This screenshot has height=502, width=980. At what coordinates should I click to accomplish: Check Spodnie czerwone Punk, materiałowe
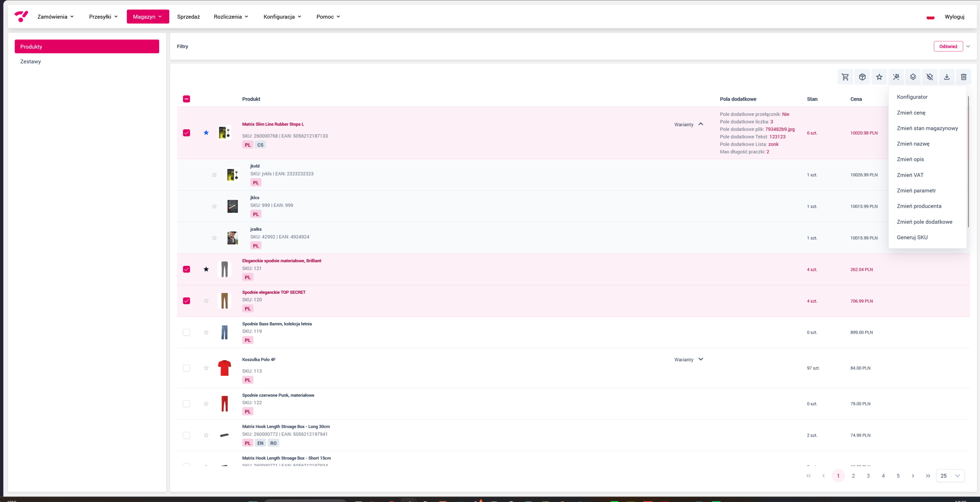(x=186, y=404)
